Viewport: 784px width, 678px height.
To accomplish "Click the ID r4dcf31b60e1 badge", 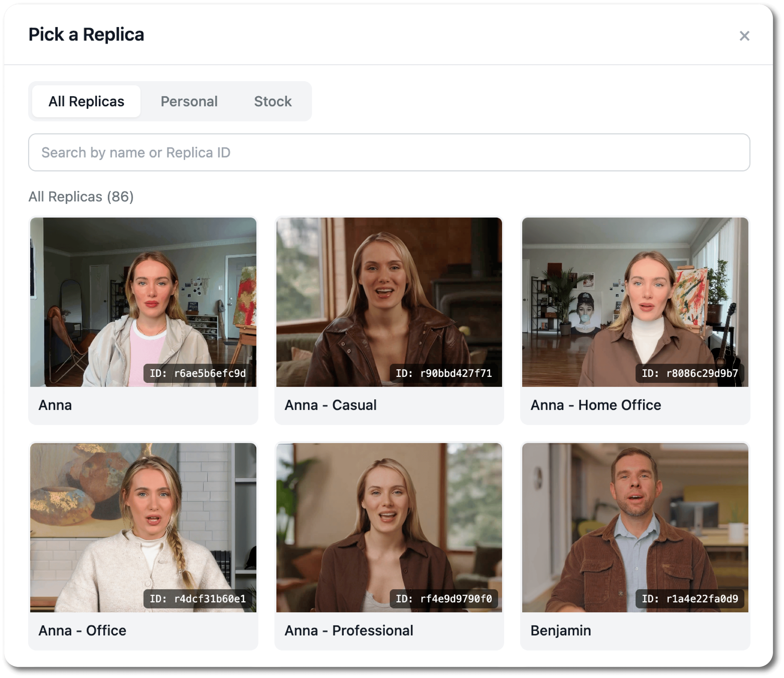I will tap(198, 599).
